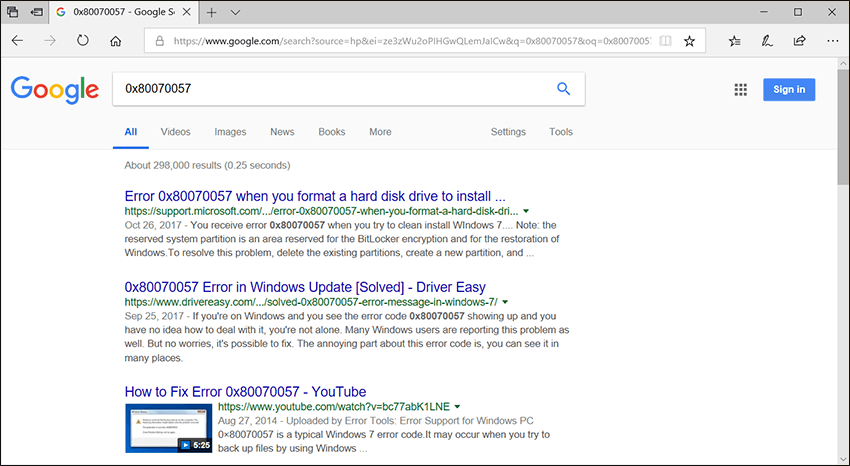Open search Settings menu
The height and width of the screenshot is (466, 850).
(508, 132)
